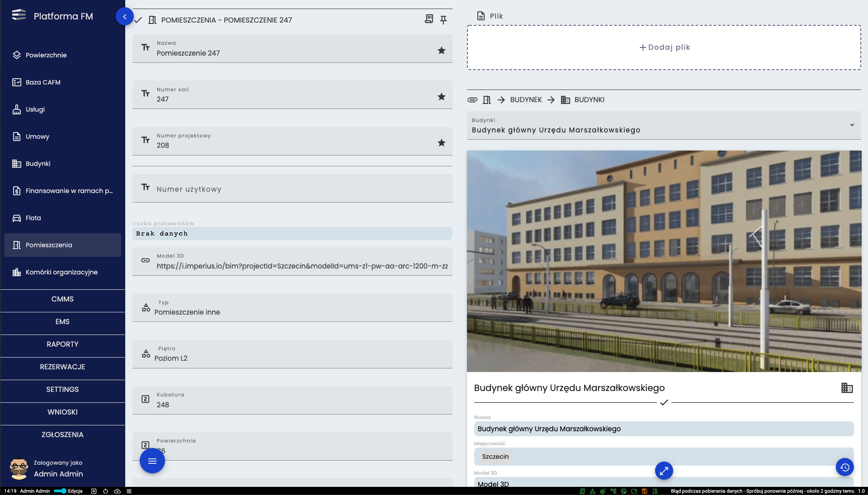Open the receipt icon in the Pomieszczenia header

click(429, 19)
